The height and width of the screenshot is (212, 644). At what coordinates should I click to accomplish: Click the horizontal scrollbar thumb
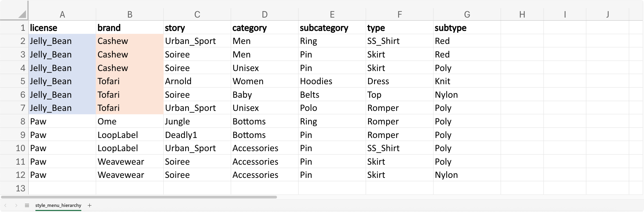(139, 197)
